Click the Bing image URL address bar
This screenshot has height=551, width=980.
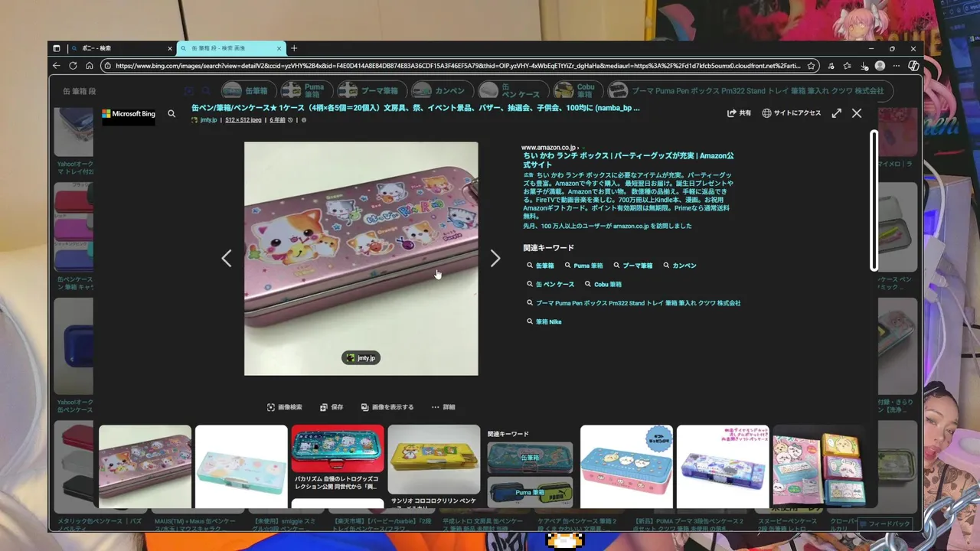pyautogui.click(x=459, y=66)
